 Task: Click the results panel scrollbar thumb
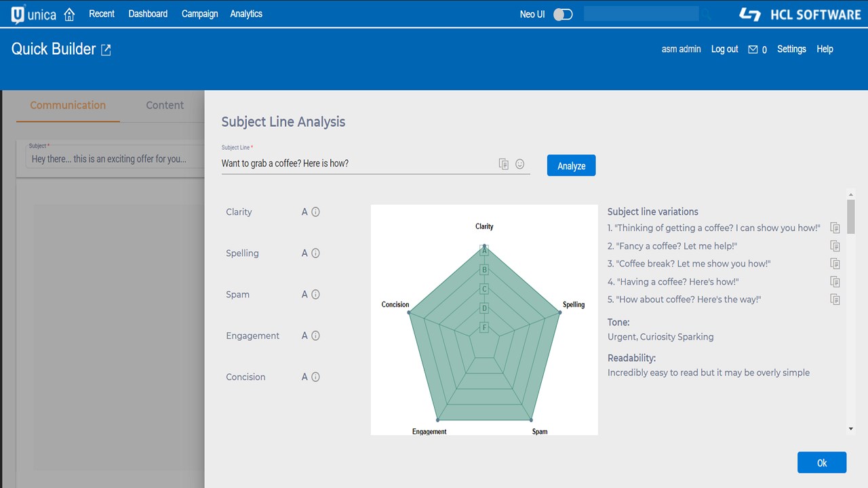[851, 217]
